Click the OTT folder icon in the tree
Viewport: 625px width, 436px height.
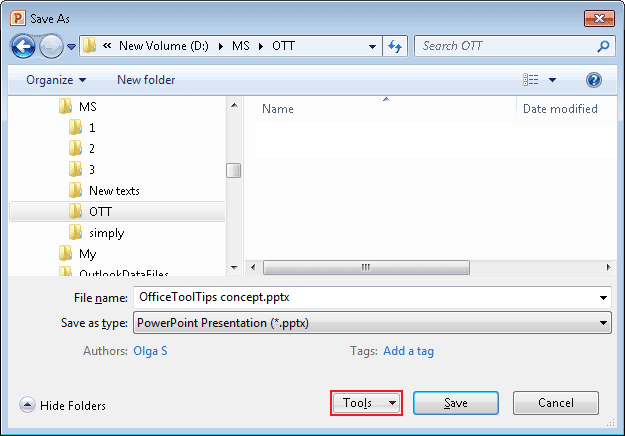75,212
